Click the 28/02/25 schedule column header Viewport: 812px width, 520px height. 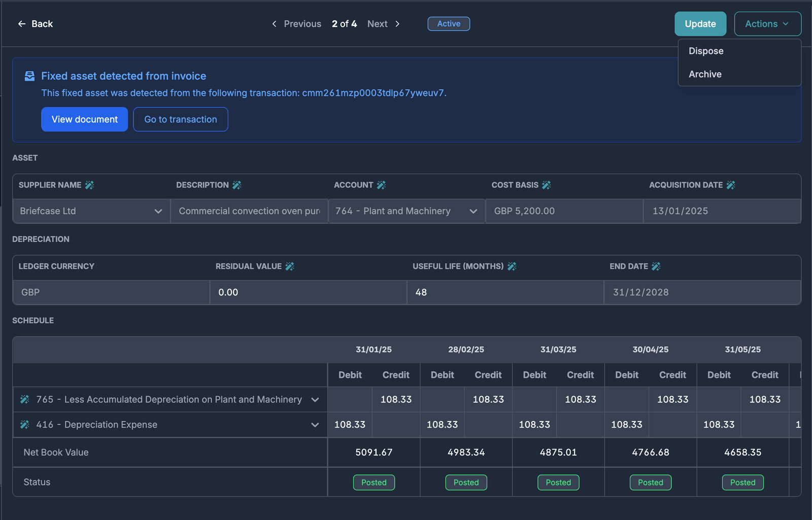(466, 349)
